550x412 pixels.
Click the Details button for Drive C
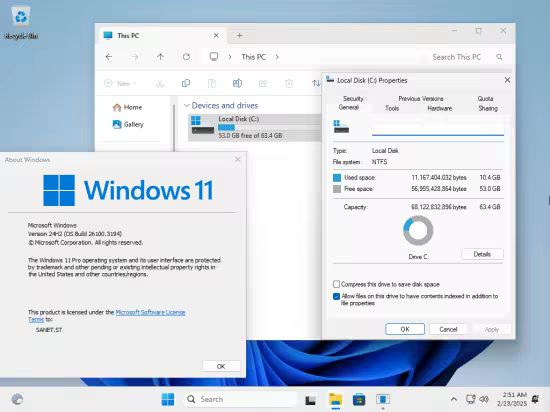click(x=482, y=254)
